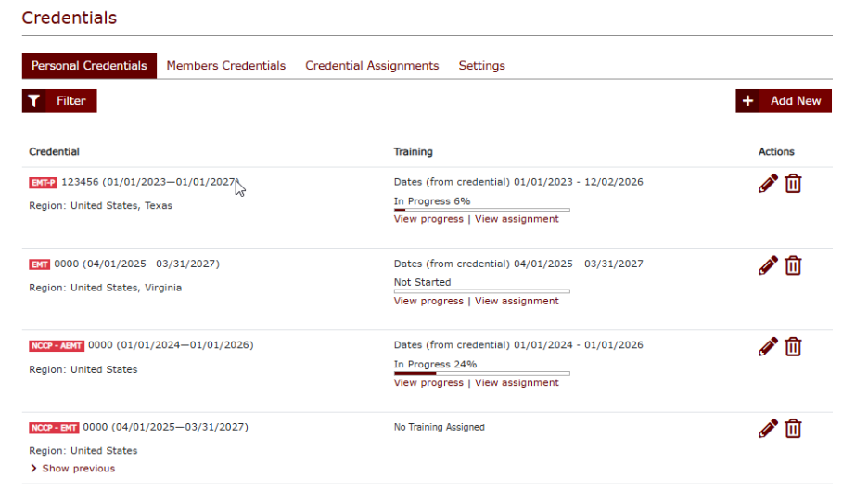Image resolution: width=868 pixels, height=490 pixels.
Task: Open the Settings tab
Action: coord(481,65)
